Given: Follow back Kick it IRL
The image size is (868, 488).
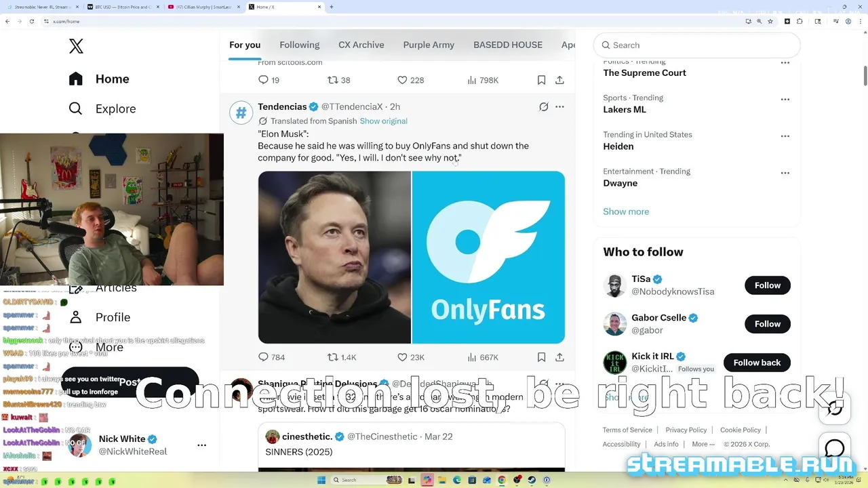Looking at the screenshot, I should [757, 363].
